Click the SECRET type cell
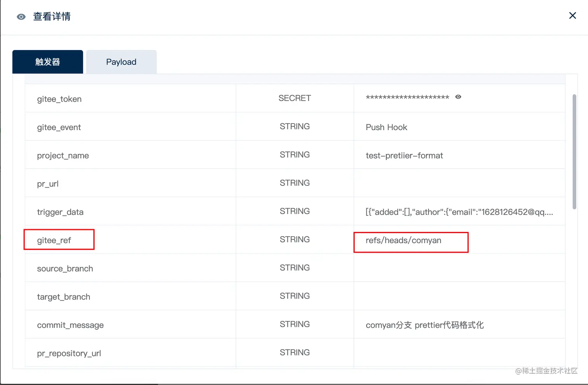The height and width of the screenshot is (385, 588). coord(295,98)
